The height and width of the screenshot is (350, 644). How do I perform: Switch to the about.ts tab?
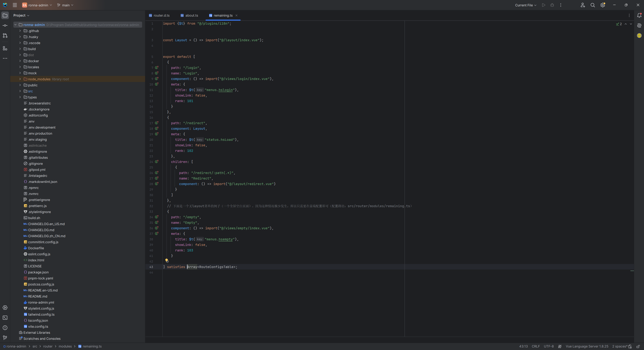(189, 15)
